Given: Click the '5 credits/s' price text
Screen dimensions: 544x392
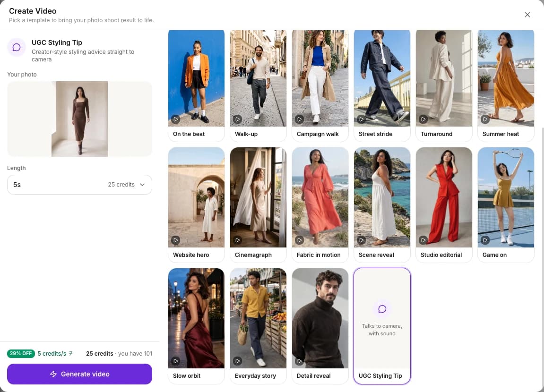Looking at the screenshot, I should 52,354.
